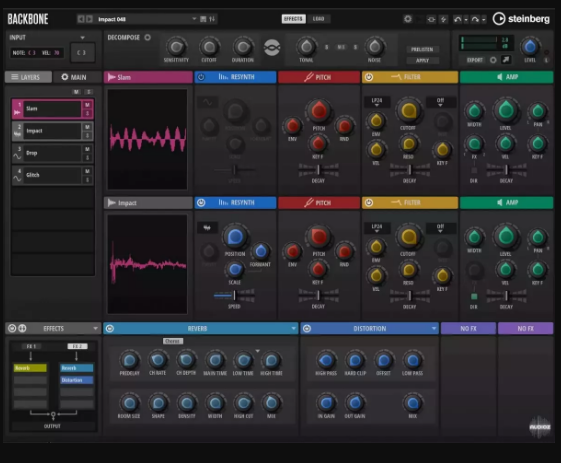The image size is (561, 463).
Task: Click the C 3 trigger pad
Action: 82,53
